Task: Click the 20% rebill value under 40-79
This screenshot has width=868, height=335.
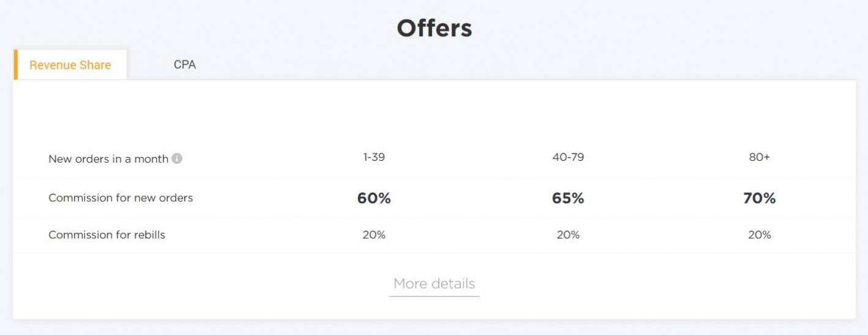Action: pos(568,235)
